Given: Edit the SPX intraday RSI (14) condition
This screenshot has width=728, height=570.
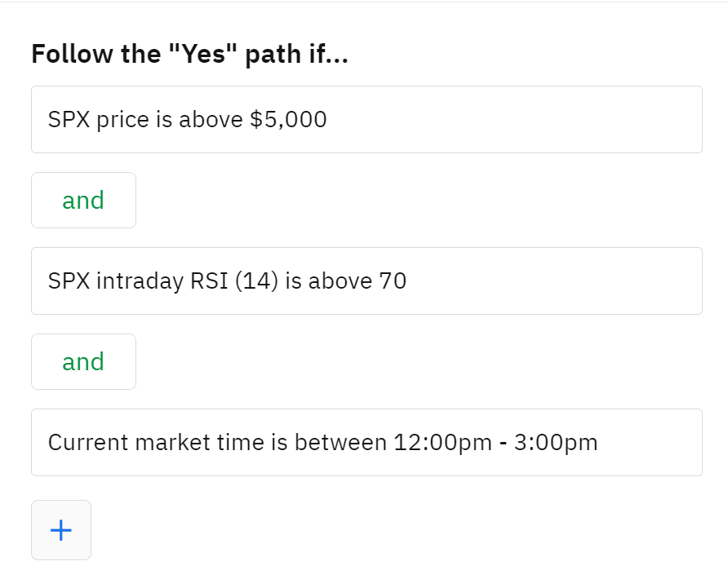Looking at the screenshot, I should tap(366, 281).
